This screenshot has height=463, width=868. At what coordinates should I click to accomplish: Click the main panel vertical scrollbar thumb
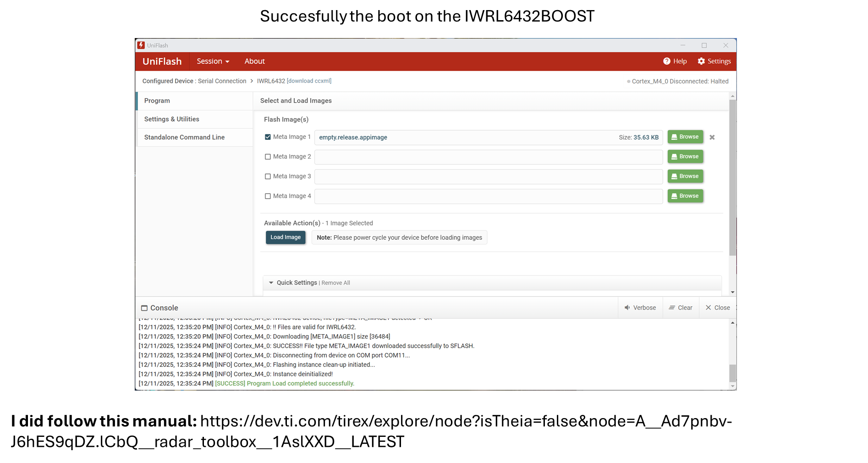[x=732, y=178]
